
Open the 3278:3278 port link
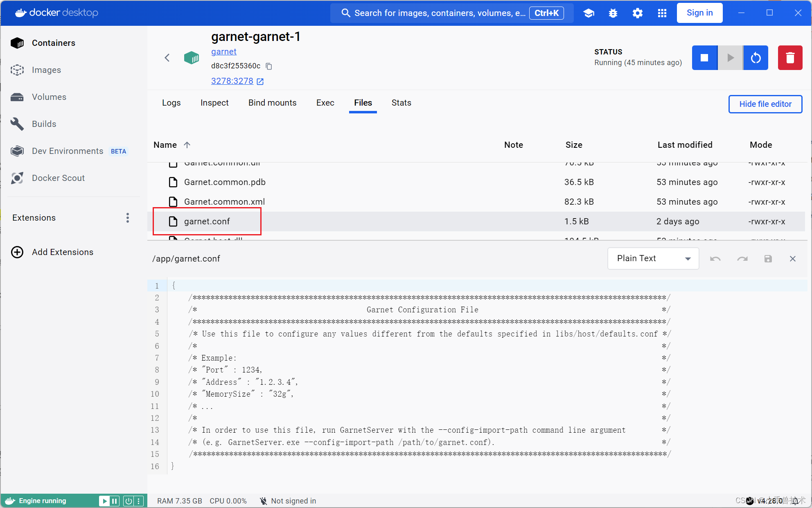[232, 81]
